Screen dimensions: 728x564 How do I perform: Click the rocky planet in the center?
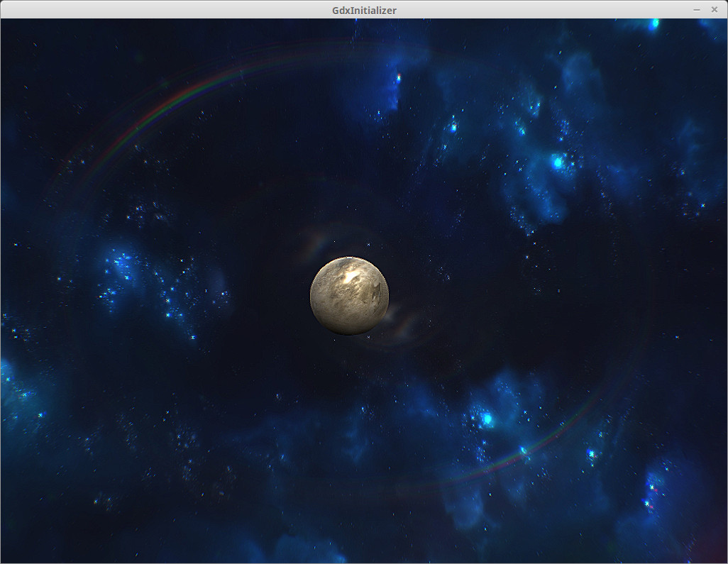pos(349,296)
